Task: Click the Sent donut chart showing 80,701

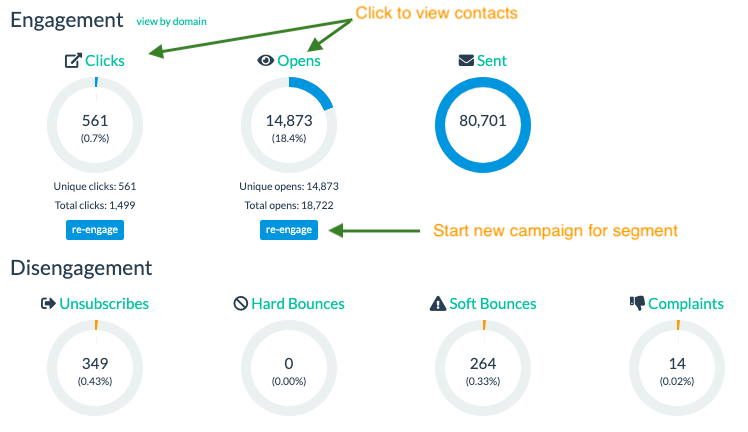Action: tap(483, 123)
